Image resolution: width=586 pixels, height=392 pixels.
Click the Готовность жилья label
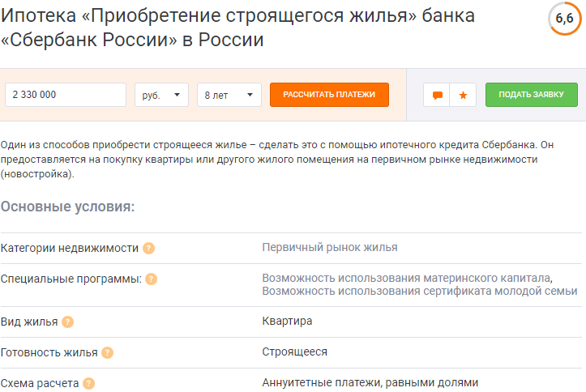tap(49, 352)
